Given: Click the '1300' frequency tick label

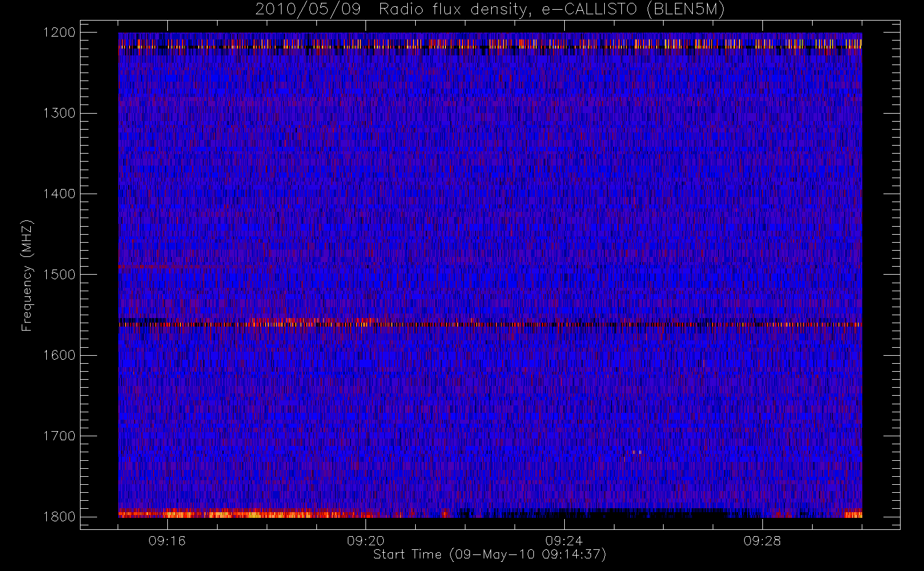Looking at the screenshot, I should point(59,113).
